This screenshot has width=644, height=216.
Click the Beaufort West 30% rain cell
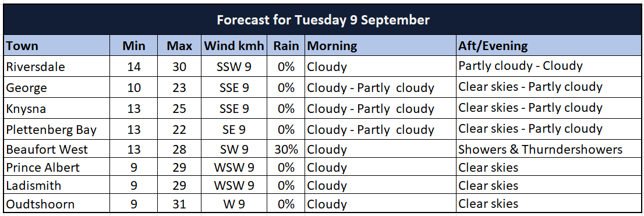[x=286, y=149]
